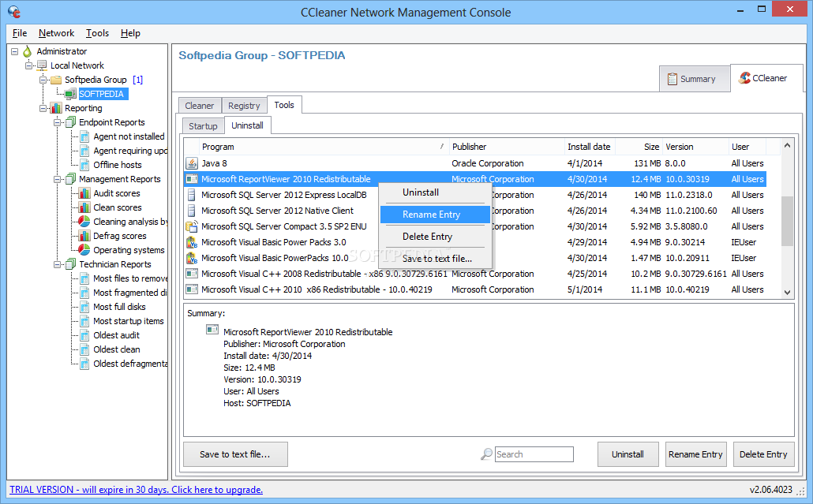Click the Java 8 program icon

[192, 163]
